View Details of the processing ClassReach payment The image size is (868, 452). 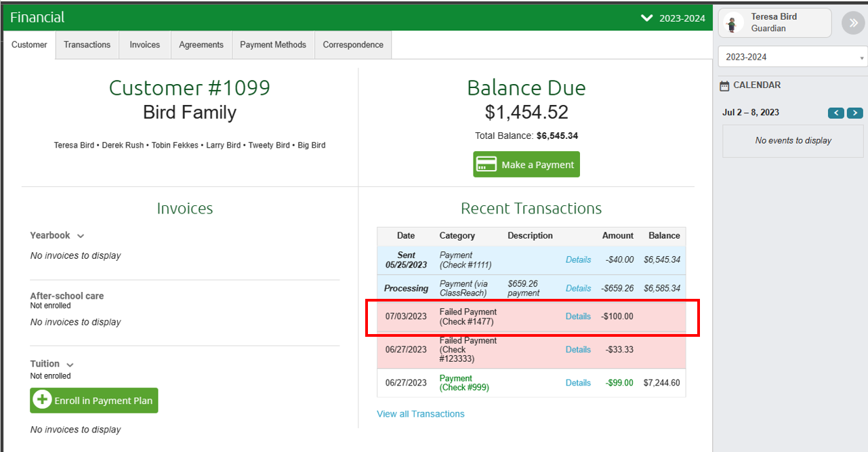click(x=578, y=287)
